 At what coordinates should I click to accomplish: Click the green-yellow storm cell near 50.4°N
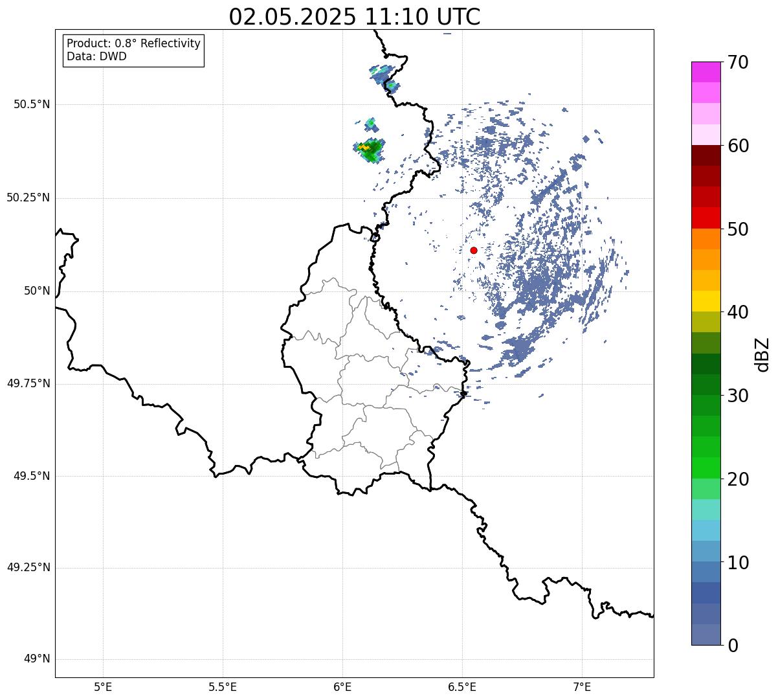(x=370, y=150)
